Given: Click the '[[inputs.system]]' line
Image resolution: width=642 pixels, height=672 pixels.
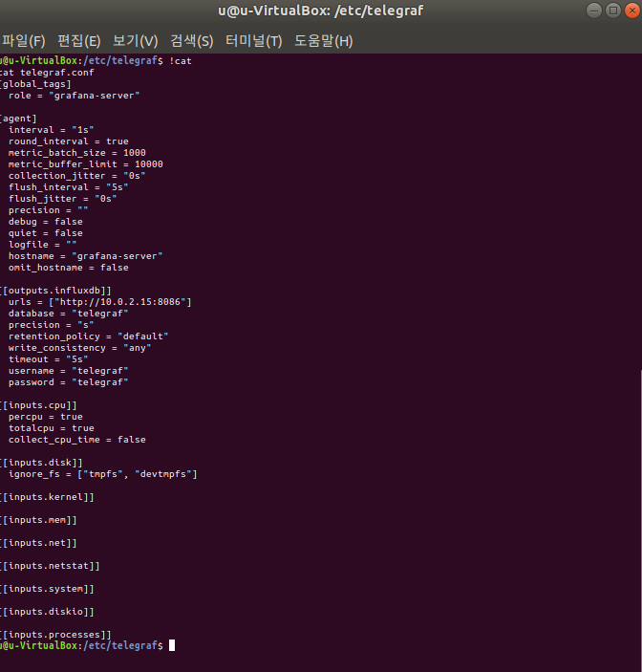Looking at the screenshot, I should coord(47,589).
